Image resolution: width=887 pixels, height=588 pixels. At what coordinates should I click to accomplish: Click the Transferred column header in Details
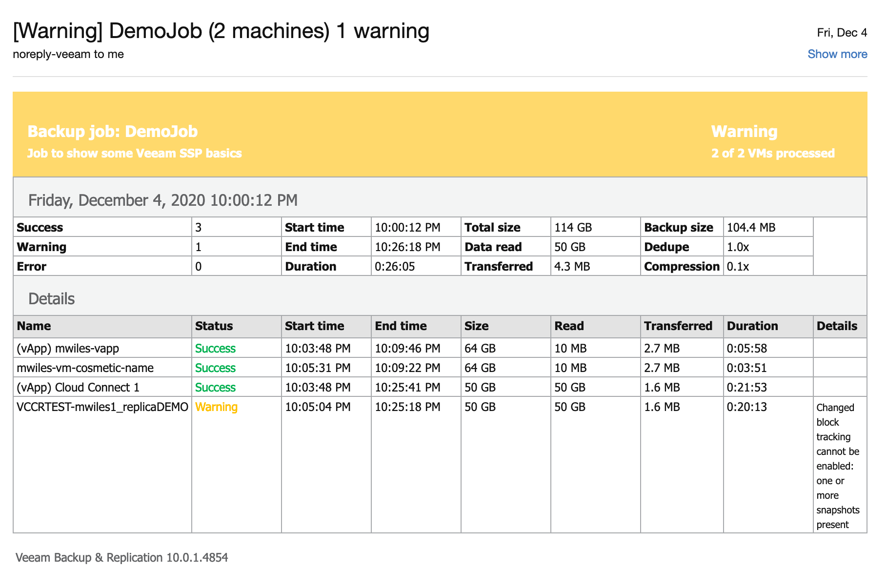[678, 326]
